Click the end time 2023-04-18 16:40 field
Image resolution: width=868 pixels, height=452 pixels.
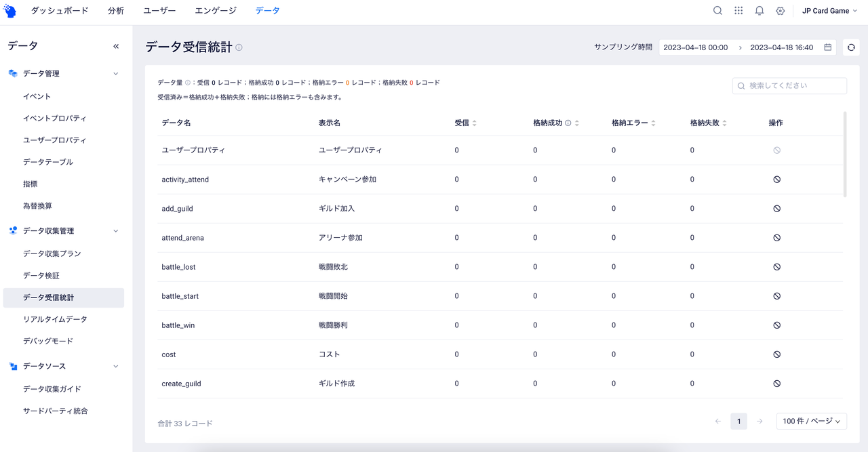pyautogui.click(x=781, y=47)
